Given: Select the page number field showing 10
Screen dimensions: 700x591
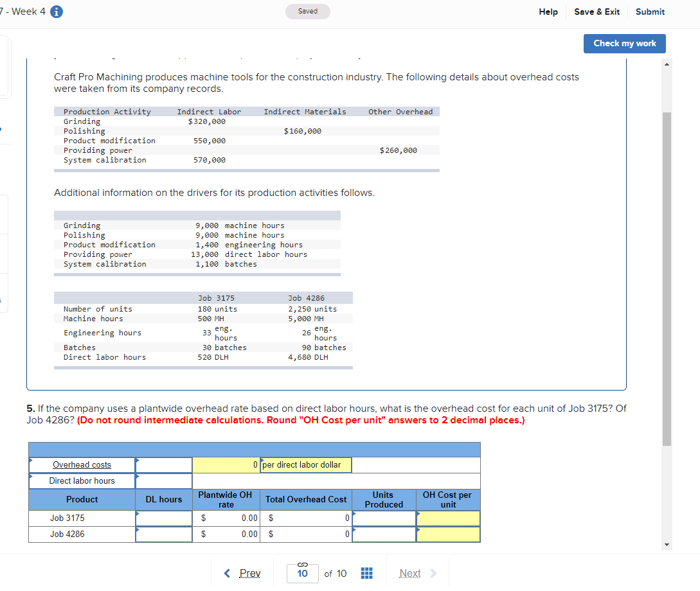Looking at the screenshot, I should tap(302, 573).
